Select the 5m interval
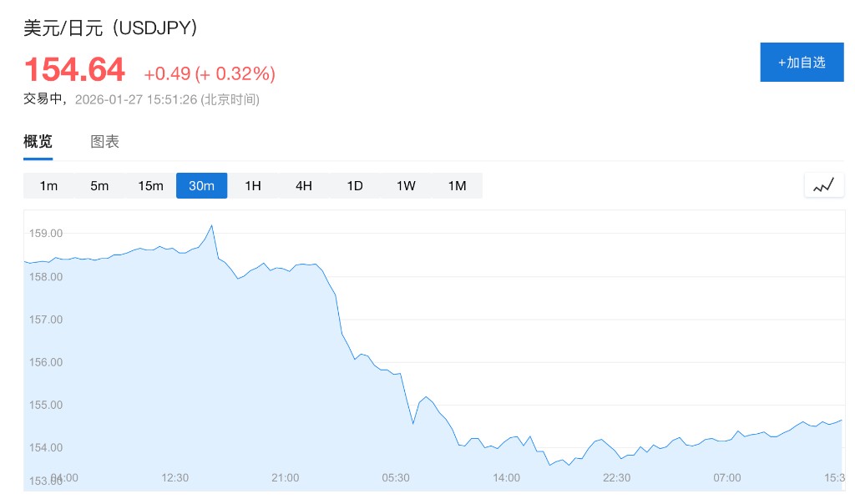This screenshot has height=504, width=855. [x=99, y=185]
